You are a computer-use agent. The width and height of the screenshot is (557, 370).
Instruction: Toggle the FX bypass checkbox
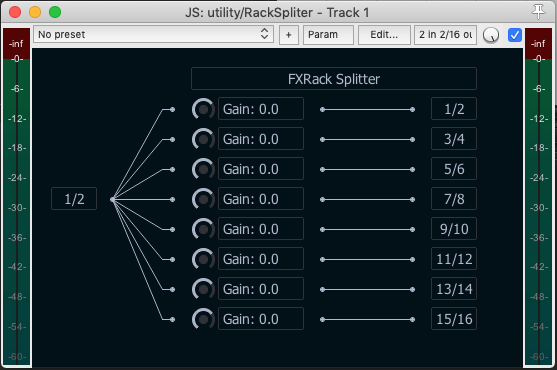[514, 35]
